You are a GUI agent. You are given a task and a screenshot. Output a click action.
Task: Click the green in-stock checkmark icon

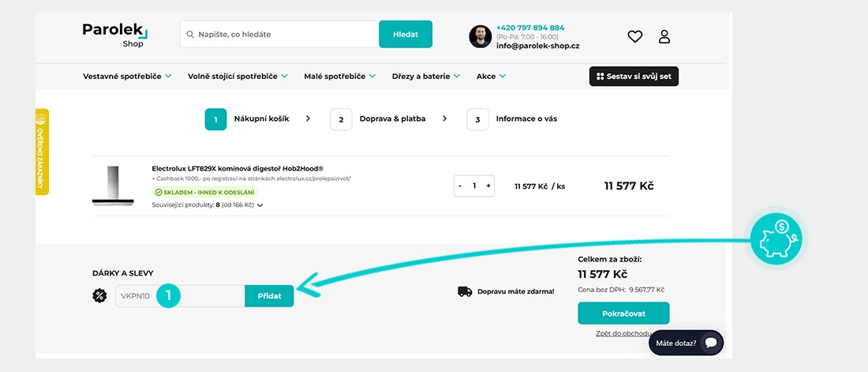tap(159, 193)
